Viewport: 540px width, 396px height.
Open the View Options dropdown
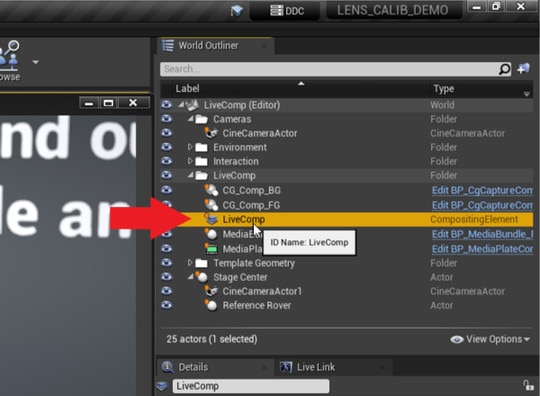[x=490, y=339]
